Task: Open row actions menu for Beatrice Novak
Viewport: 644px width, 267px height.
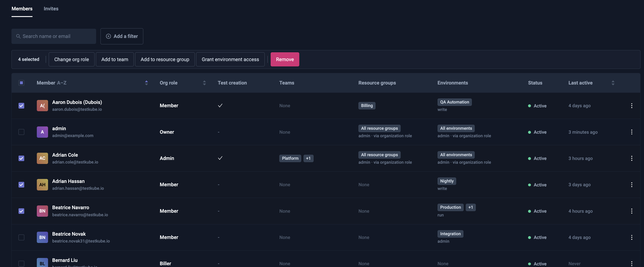Action: [x=631, y=237]
